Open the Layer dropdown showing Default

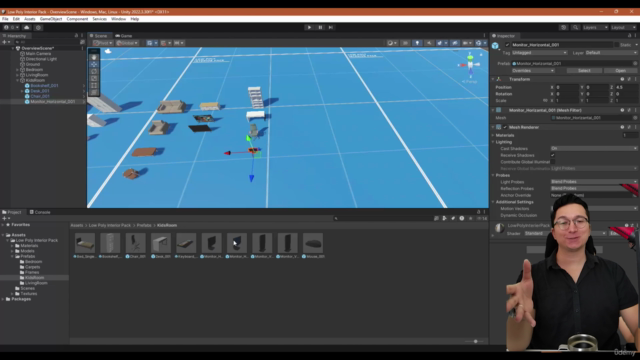click(x=611, y=53)
